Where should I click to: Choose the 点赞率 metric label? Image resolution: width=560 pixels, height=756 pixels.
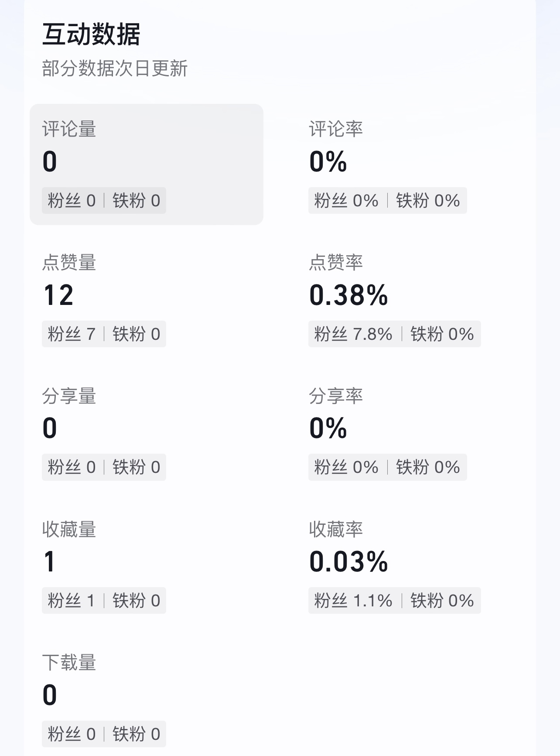coord(336,263)
